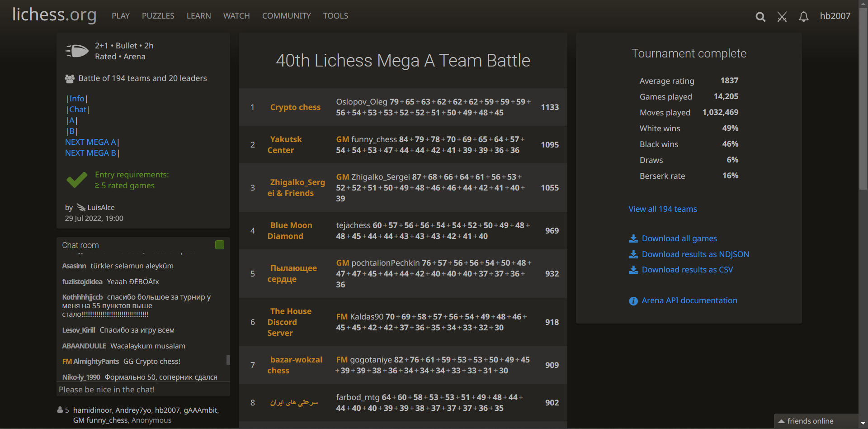Download results as NDJSON
The height and width of the screenshot is (429, 868).
tap(695, 254)
